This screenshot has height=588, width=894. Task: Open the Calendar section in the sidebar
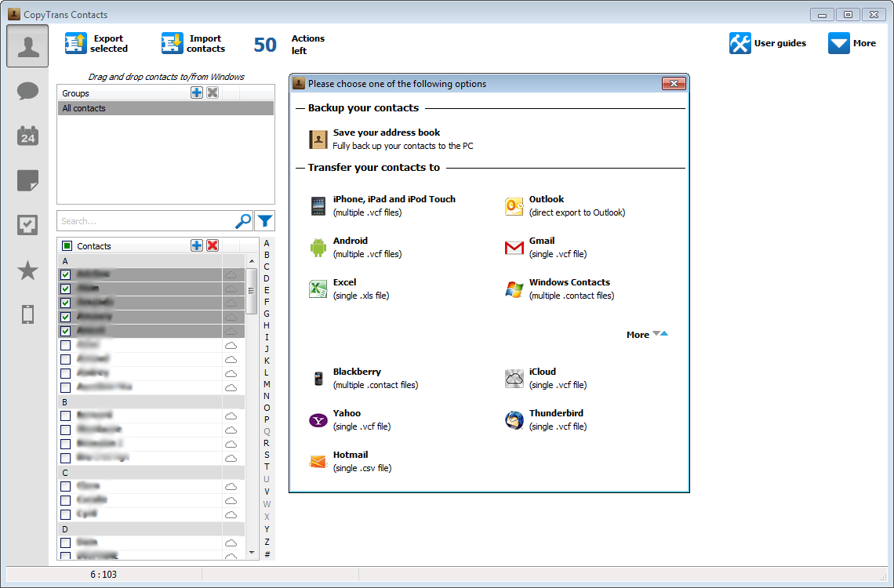pos(27,136)
